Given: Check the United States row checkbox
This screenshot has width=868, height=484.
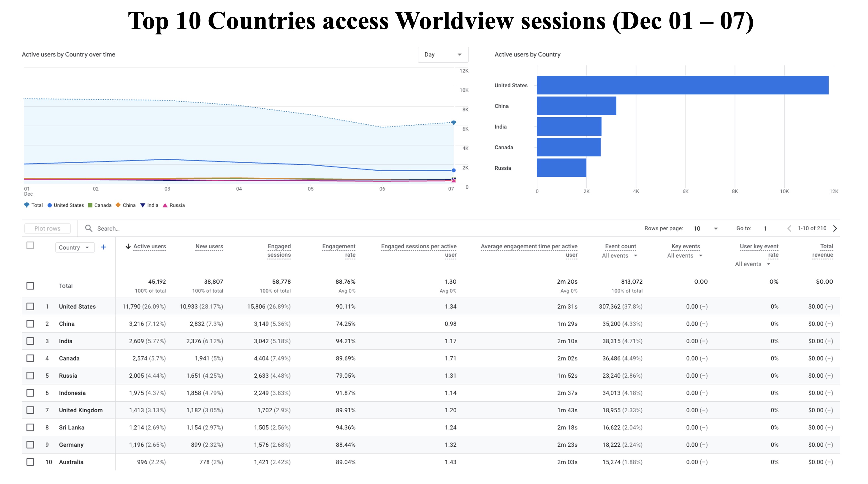Looking at the screenshot, I should 30,306.
